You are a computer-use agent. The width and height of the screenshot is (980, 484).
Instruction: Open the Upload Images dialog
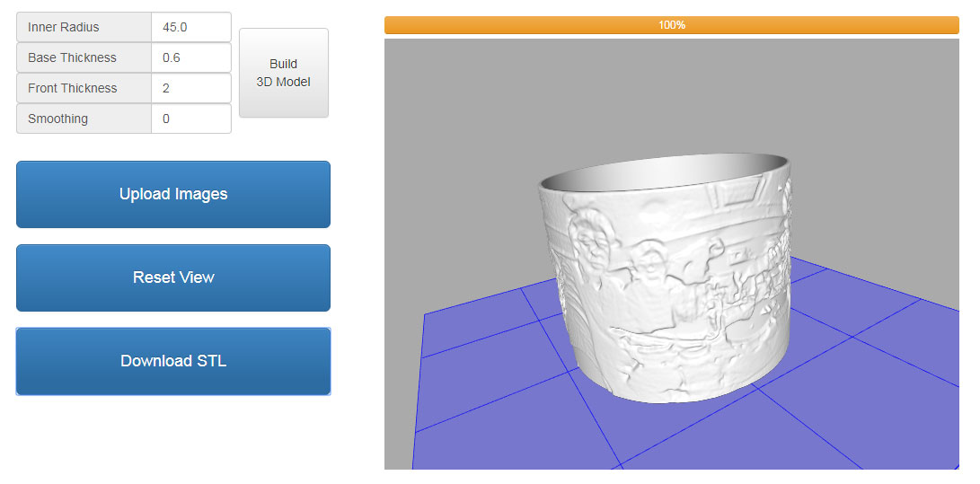(173, 194)
